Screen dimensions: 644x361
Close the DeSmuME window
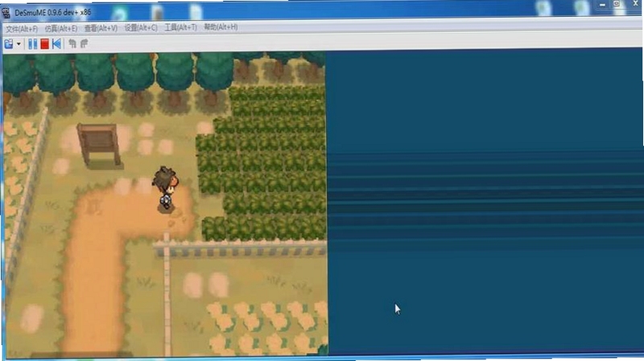click(635, 4)
